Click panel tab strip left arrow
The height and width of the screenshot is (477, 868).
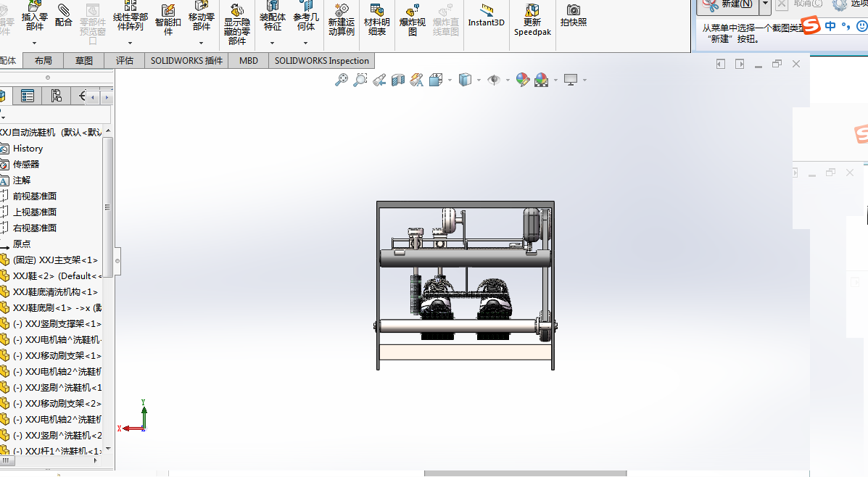[x=93, y=97]
